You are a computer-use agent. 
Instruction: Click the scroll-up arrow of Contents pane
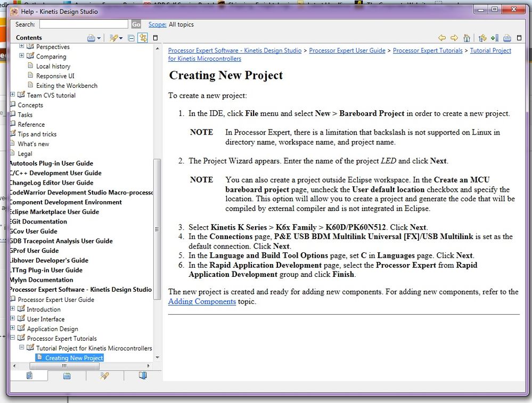pyautogui.click(x=157, y=48)
